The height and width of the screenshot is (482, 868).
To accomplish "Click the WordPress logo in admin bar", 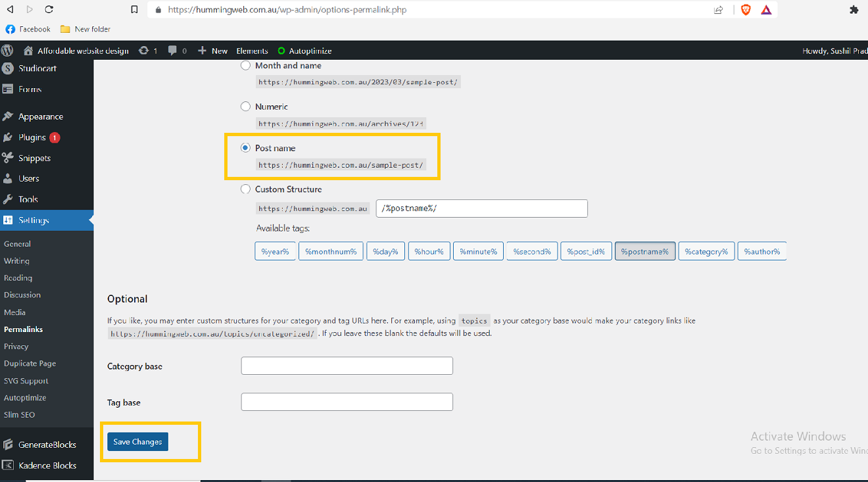I will pyautogui.click(x=7, y=51).
